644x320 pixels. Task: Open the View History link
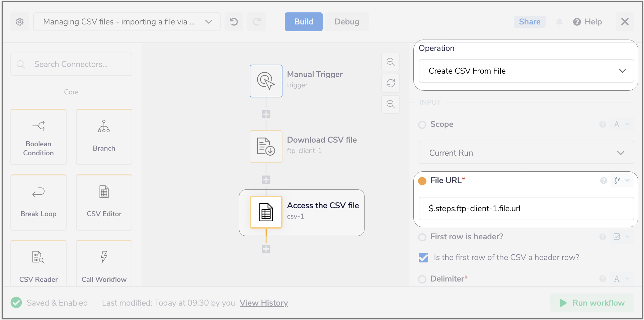[x=264, y=303]
